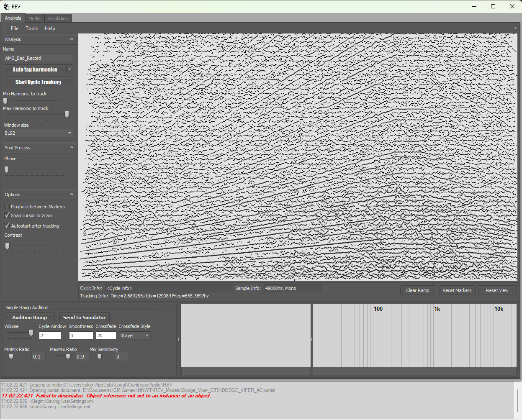The height and width of the screenshot is (420, 522).
Task: Open Auto tag harmonics dropdown arrow
Action: (70, 69)
